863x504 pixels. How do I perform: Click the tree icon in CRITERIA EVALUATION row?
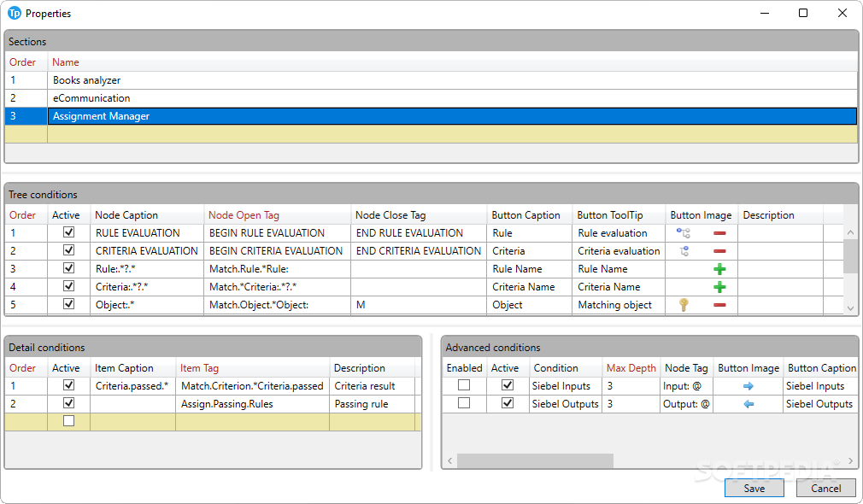(x=684, y=251)
